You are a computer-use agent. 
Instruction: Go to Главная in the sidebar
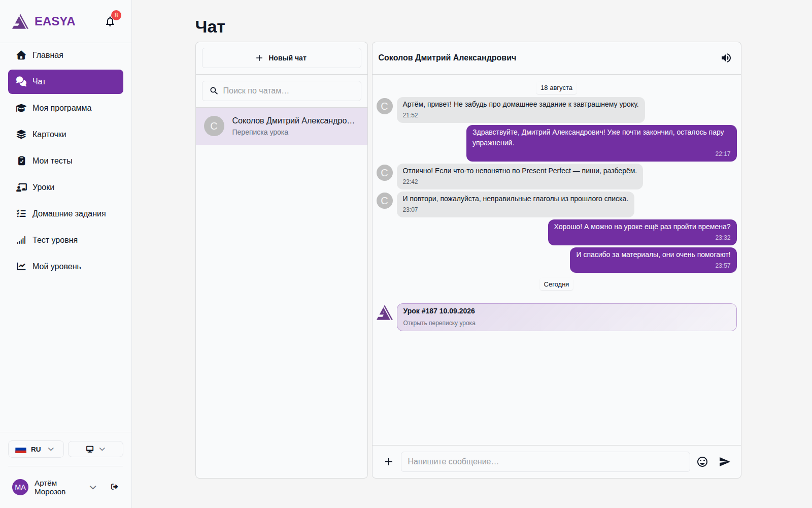click(x=65, y=55)
